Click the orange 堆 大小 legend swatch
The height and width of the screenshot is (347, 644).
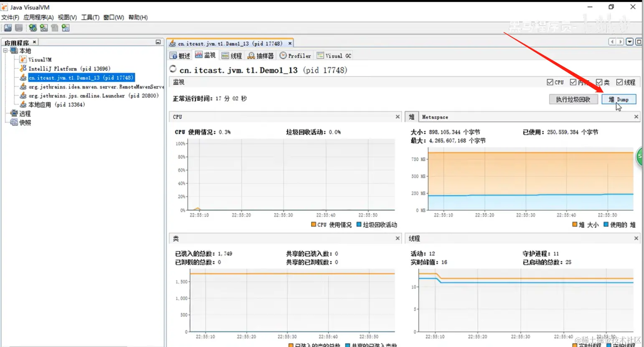click(x=575, y=225)
